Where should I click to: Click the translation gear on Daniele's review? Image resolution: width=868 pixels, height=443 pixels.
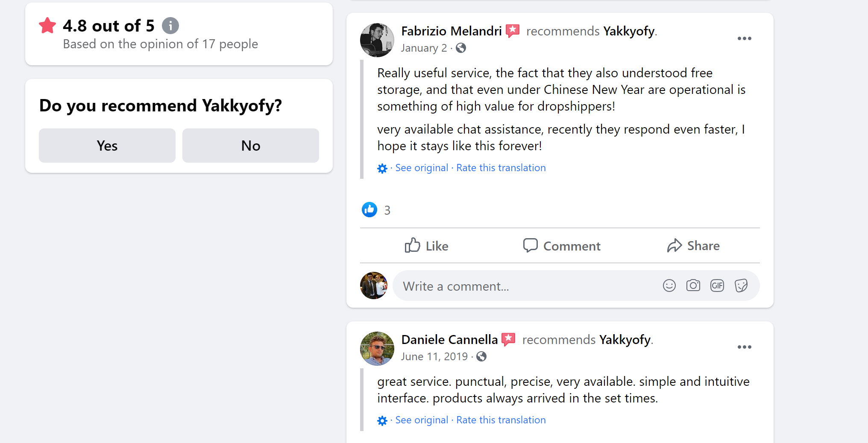(382, 420)
